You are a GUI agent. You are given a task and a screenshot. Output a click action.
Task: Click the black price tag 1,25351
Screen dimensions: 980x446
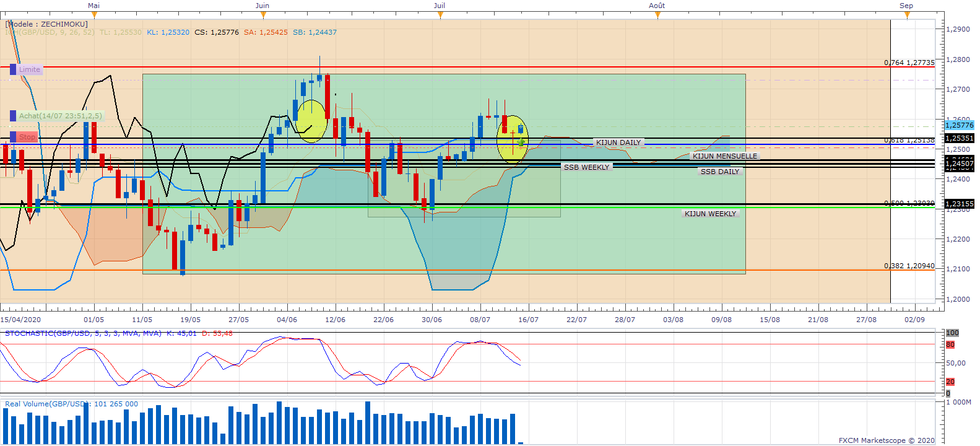click(959, 138)
